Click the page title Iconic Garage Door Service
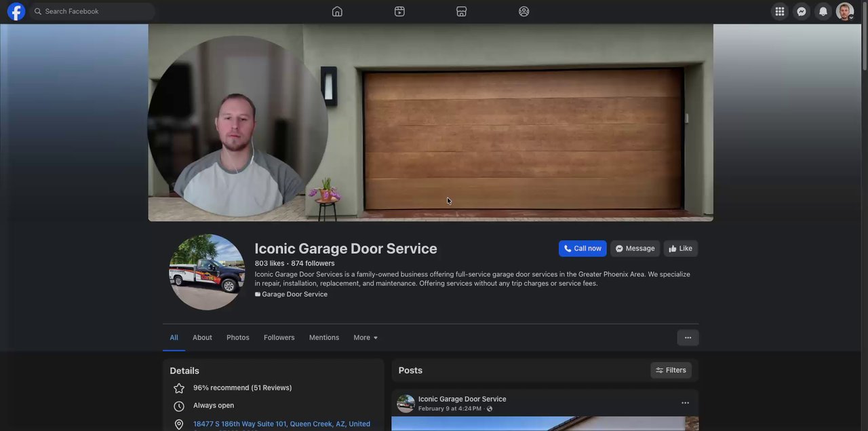 pos(346,248)
